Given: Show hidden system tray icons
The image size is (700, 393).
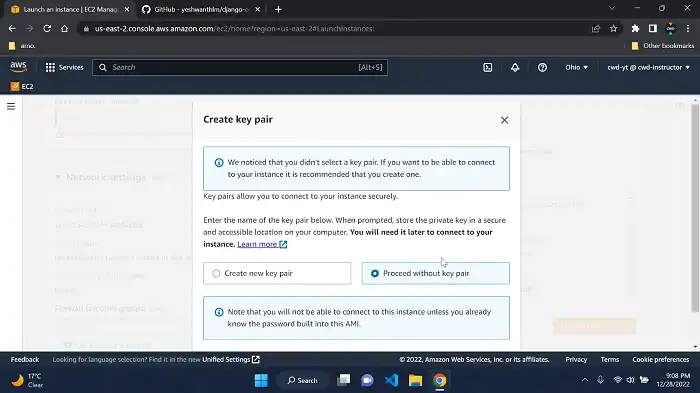Looking at the screenshot, I should coord(585,380).
